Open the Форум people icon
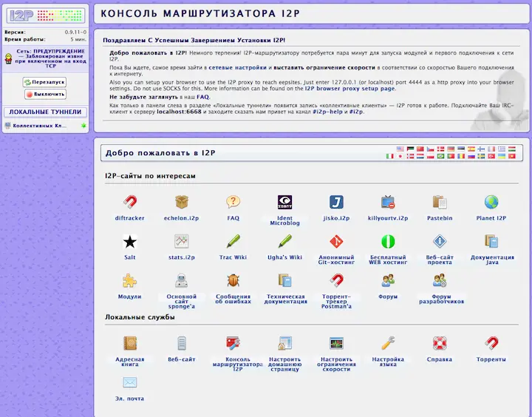The image size is (532, 417). [388, 281]
